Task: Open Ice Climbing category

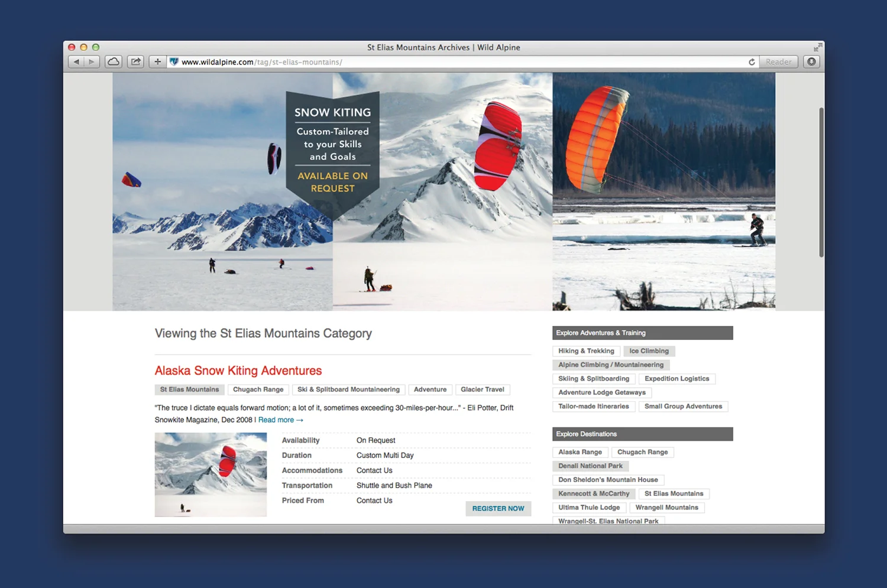Action: tap(649, 351)
